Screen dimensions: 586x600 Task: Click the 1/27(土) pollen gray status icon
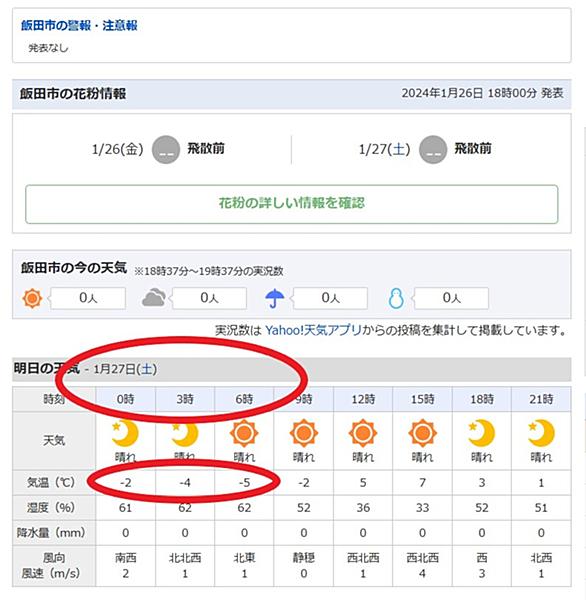coord(433,150)
